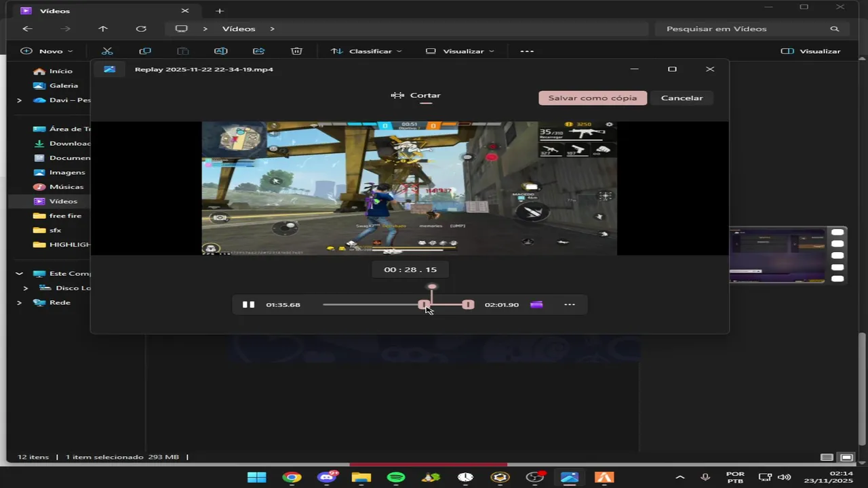
Task: Open the free fire folder in sidebar
Action: tap(57, 216)
